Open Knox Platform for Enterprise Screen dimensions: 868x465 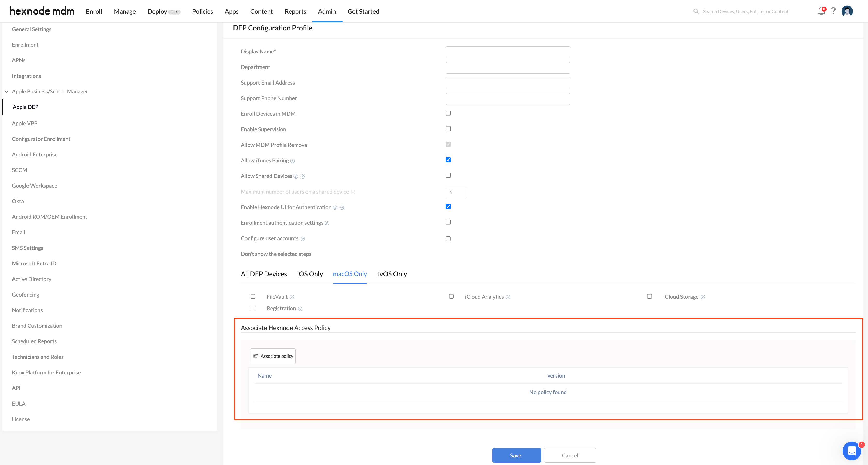click(x=46, y=372)
